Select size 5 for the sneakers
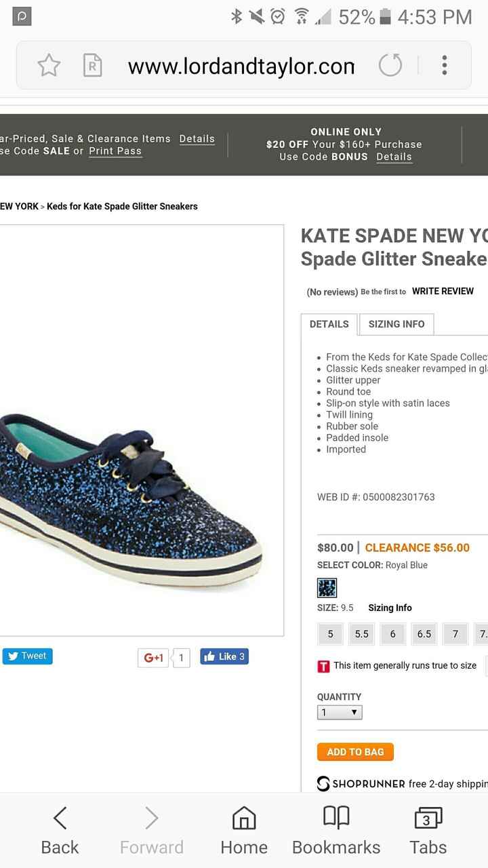Screen dimensions: 488x868 click(330, 633)
